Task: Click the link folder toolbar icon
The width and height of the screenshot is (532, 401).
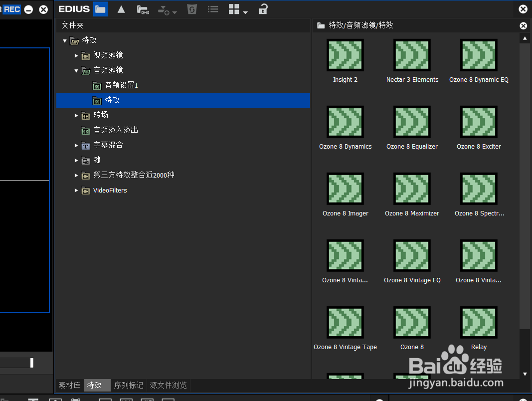Action: pyautogui.click(x=143, y=10)
